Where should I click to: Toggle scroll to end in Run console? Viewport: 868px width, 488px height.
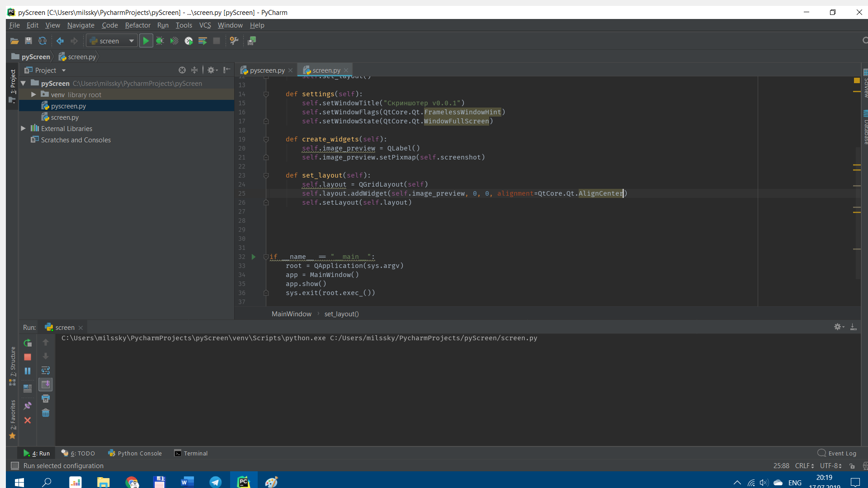coord(46,385)
